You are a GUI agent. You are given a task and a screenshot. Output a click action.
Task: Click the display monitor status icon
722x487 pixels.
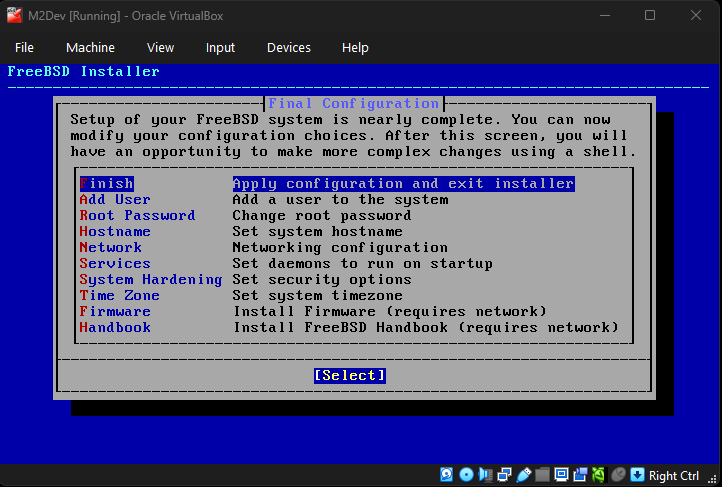561,475
